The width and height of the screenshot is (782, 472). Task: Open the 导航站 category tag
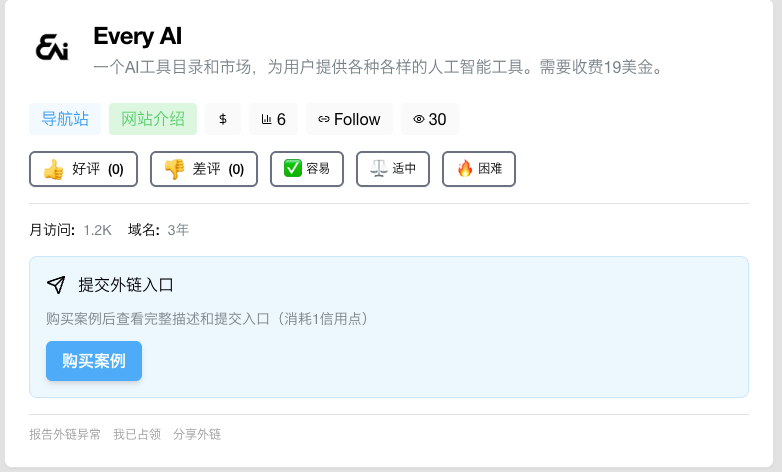[65, 119]
